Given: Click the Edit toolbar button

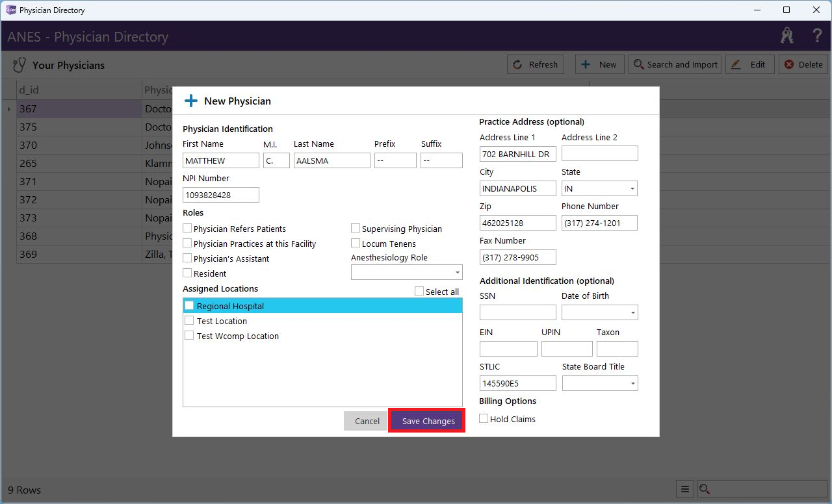Looking at the screenshot, I should 749,64.
